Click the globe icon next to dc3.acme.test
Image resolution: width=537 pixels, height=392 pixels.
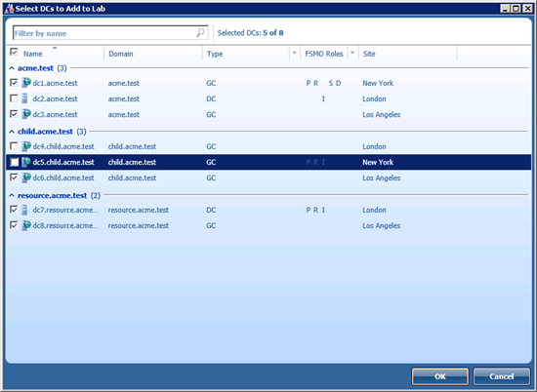click(26, 114)
